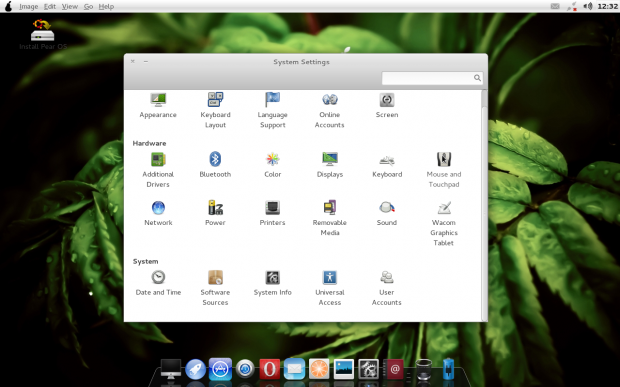The image size is (620, 387).
Task: Open Keyboard Layout settings
Action: [215, 110]
